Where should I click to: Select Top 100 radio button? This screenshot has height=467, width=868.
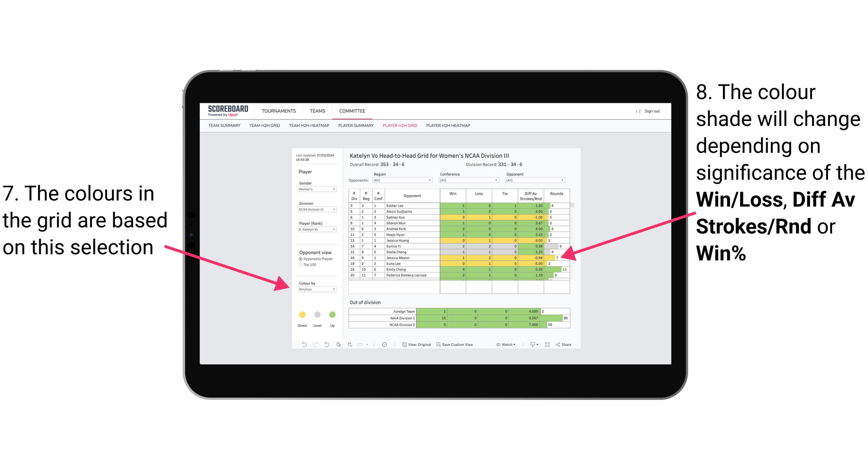tap(299, 265)
